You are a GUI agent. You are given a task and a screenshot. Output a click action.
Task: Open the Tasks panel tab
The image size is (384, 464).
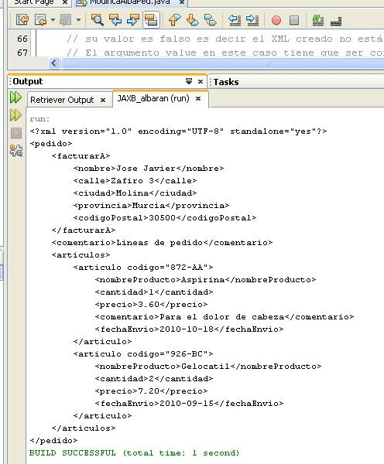226,82
